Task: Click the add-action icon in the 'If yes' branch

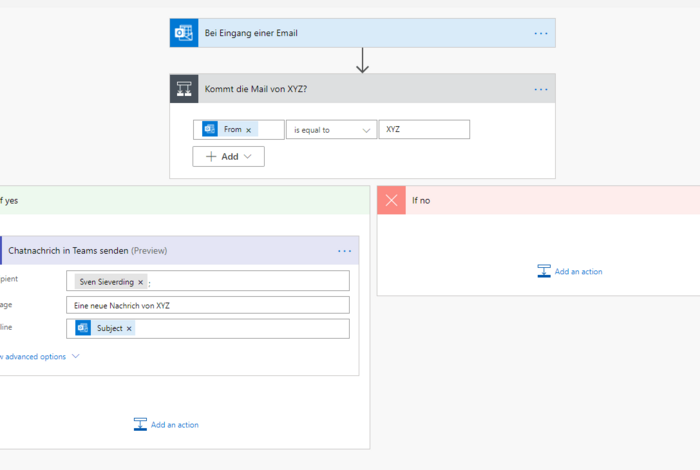Action: (x=140, y=424)
